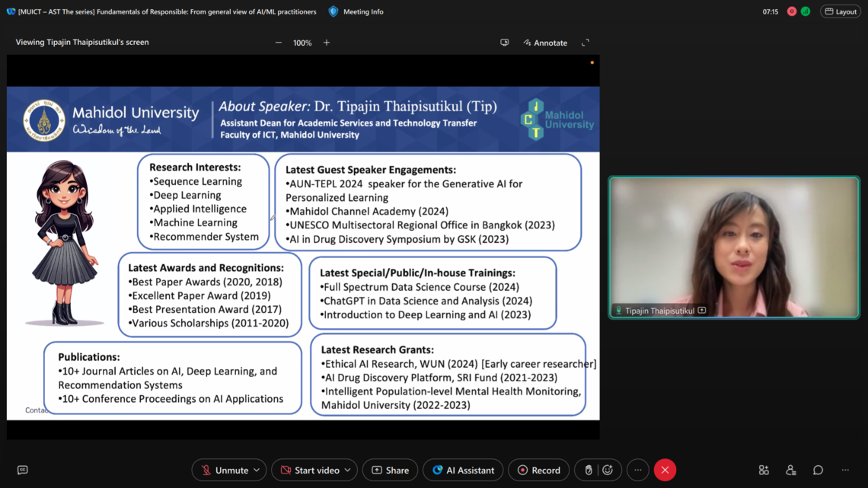Viewport: 868px width, 488px height.
Task: Open video options arrow beside Start video
Action: coord(348,470)
